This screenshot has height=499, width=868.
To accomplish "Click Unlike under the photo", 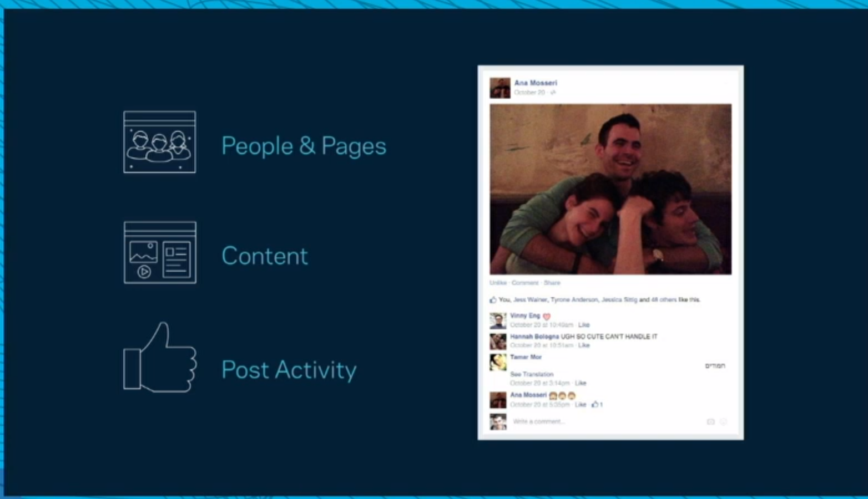I will tap(498, 283).
